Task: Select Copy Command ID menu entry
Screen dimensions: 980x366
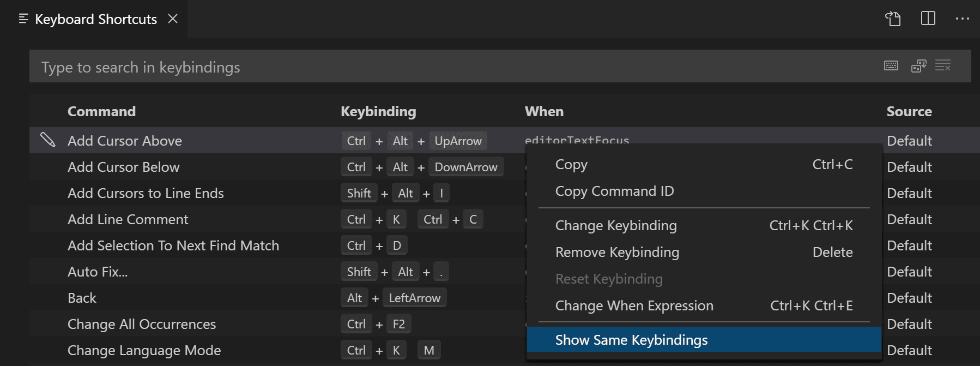Action: click(x=614, y=191)
